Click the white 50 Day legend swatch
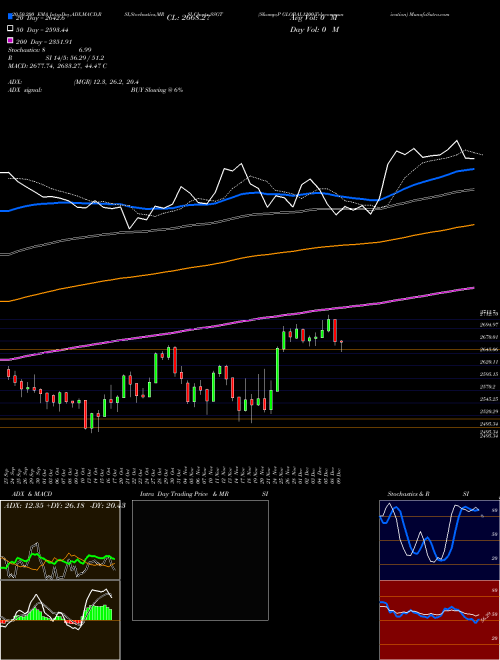500x660 pixels. pyautogui.click(x=11, y=29)
